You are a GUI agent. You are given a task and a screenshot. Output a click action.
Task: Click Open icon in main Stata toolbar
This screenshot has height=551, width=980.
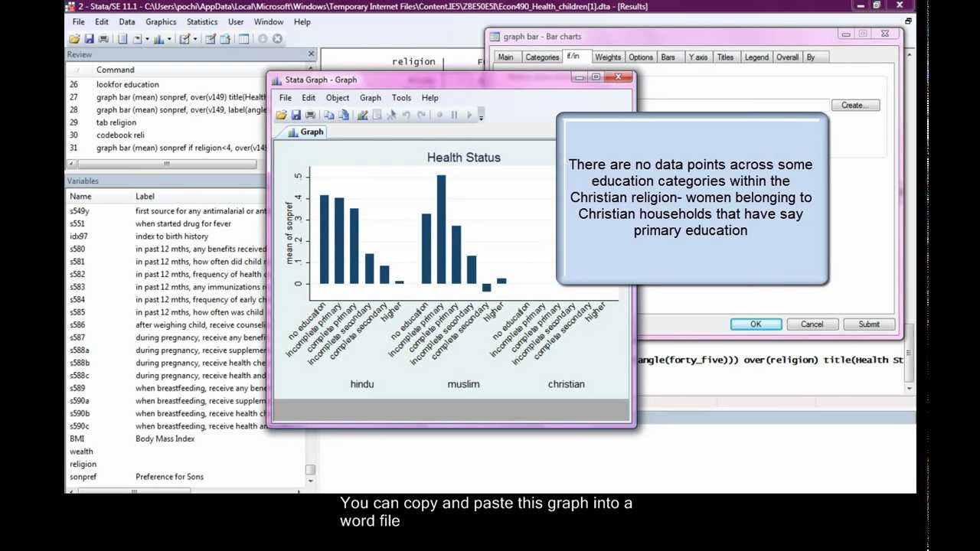[74, 38]
